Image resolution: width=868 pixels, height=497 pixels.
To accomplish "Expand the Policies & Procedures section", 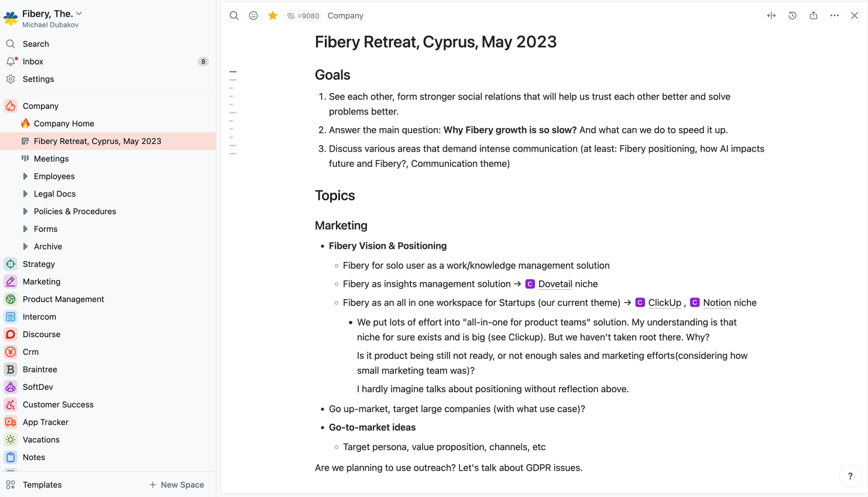I will pyautogui.click(x=25, y=211).
